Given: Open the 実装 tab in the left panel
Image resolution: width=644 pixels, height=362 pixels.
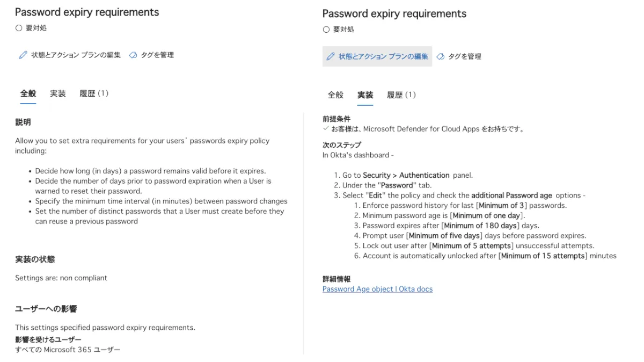Looking at the screenshot, I should coord(58,93).
